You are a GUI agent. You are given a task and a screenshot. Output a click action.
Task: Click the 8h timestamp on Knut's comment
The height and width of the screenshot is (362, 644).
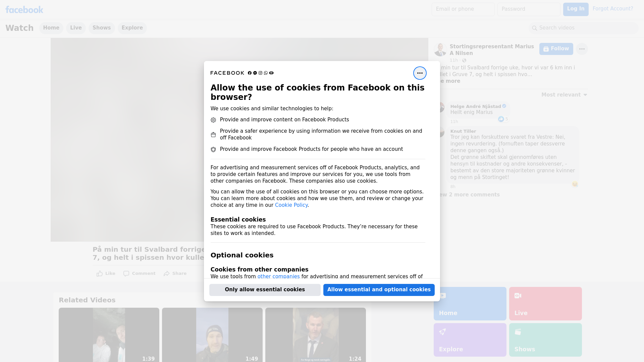pyautogui.click(x=453, y=187)
